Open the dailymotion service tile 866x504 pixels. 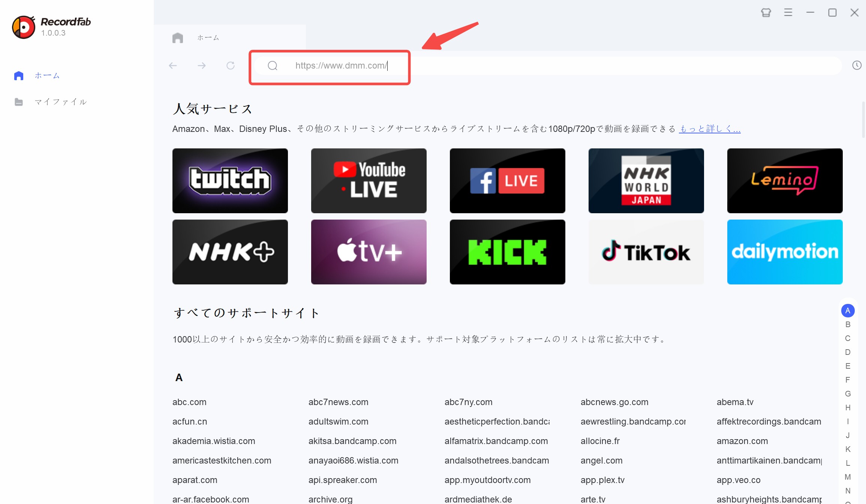coord(785,252)
